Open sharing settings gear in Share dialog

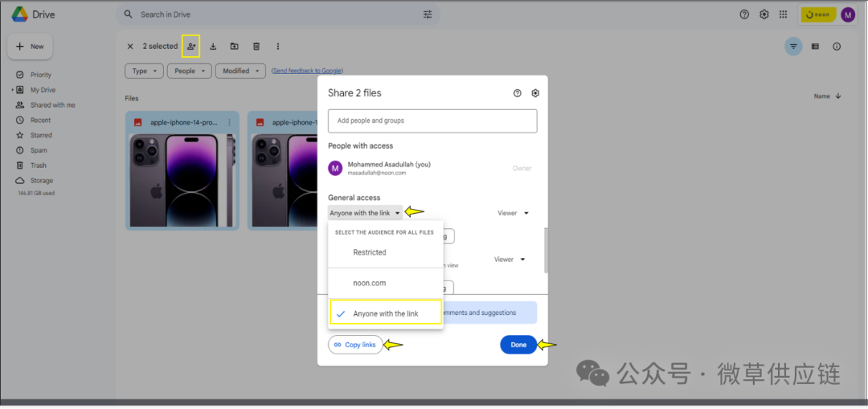coord(534,93)
